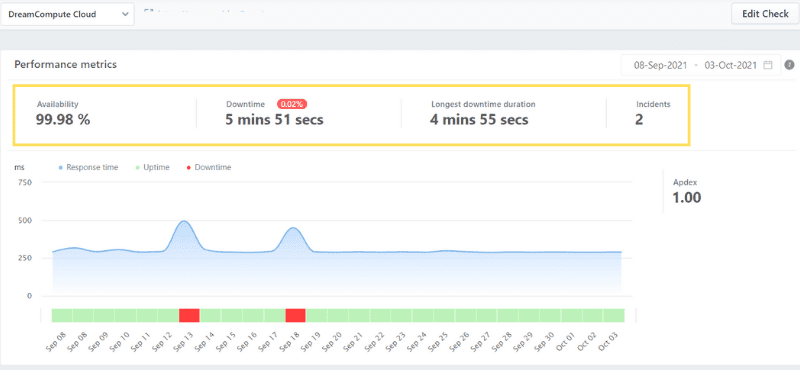Click the green uptime segment above Sep 22
This screenshot has width=800, height=370.
click(381, 315)
